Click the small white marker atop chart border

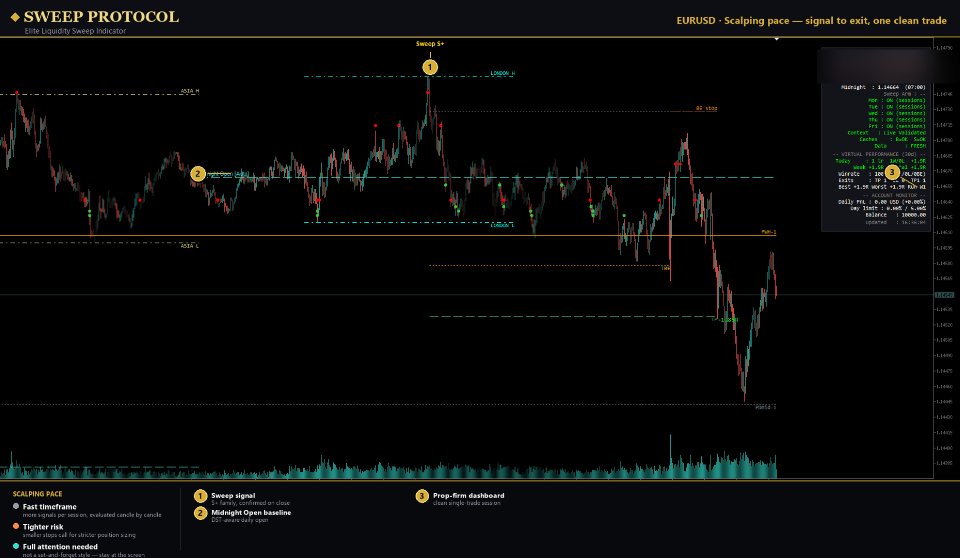click(x=776, y=39)
